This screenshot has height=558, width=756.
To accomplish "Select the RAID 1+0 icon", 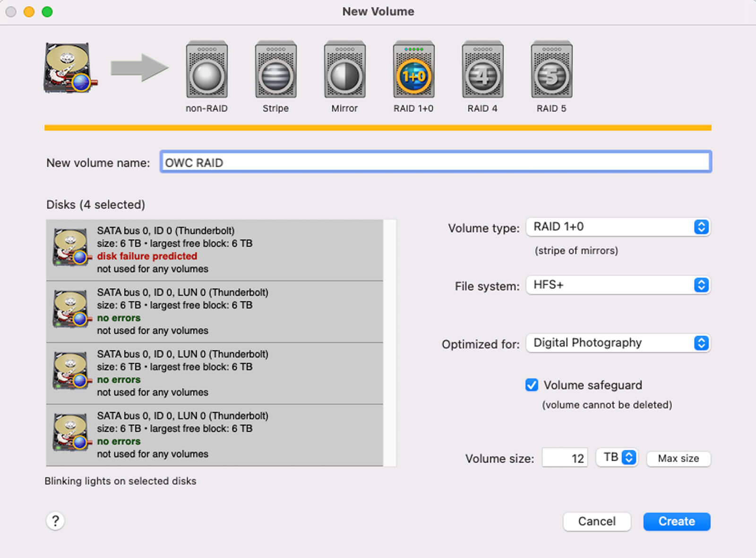I will click(x=413, y=70).
